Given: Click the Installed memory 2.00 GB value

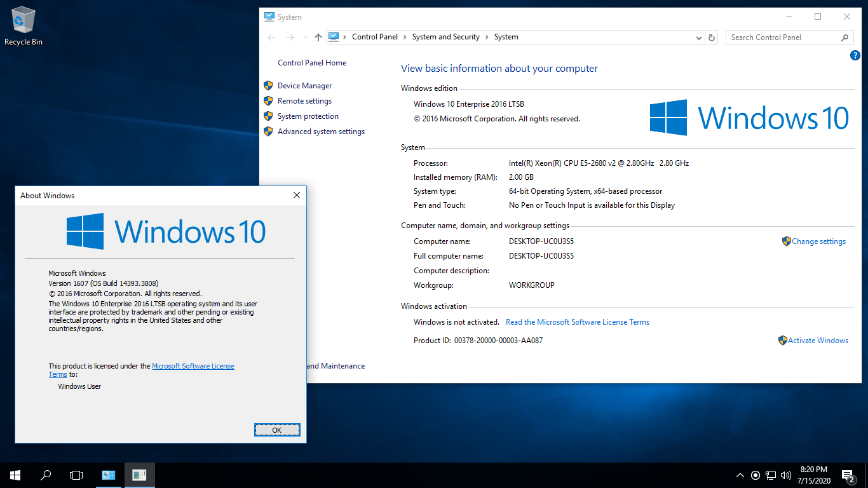Looking at the screenshot, I should click(521, 177).
